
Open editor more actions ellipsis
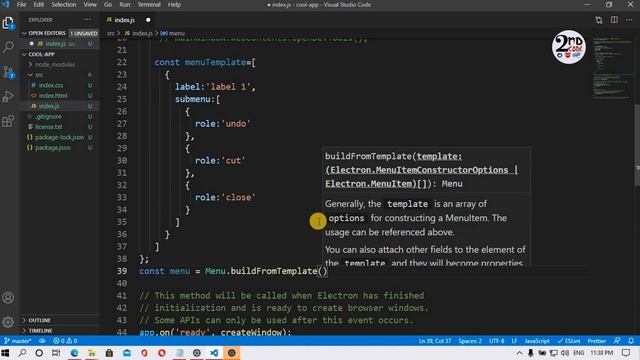[629, 20]
